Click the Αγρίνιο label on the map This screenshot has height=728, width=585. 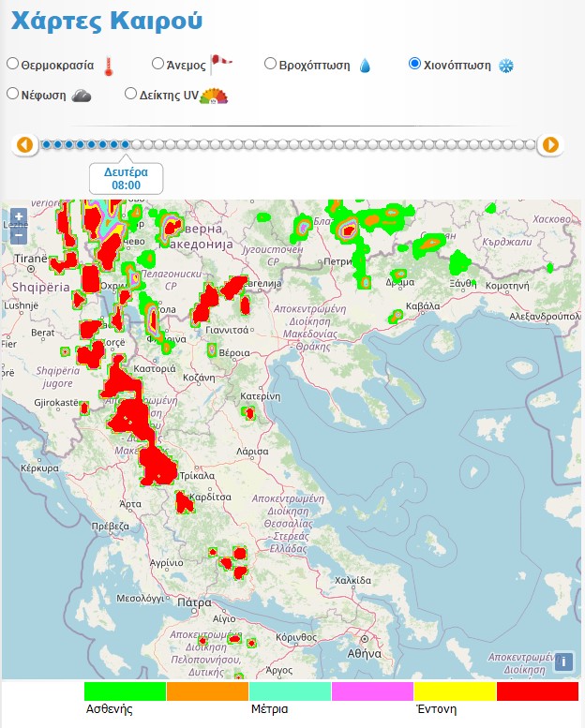click(166, 563)
